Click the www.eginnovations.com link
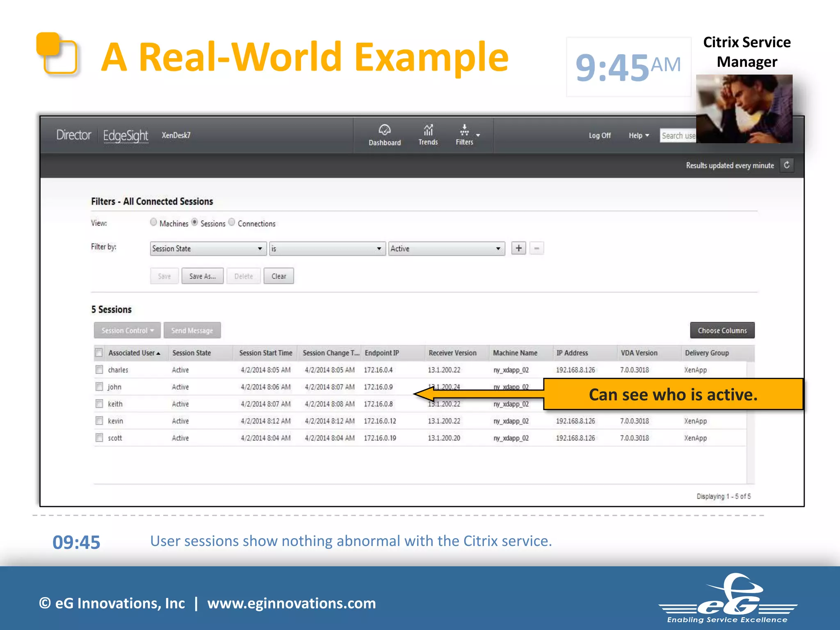Viewport: 840px width, 630px height. pyautogui.click(x=292, y=603)
